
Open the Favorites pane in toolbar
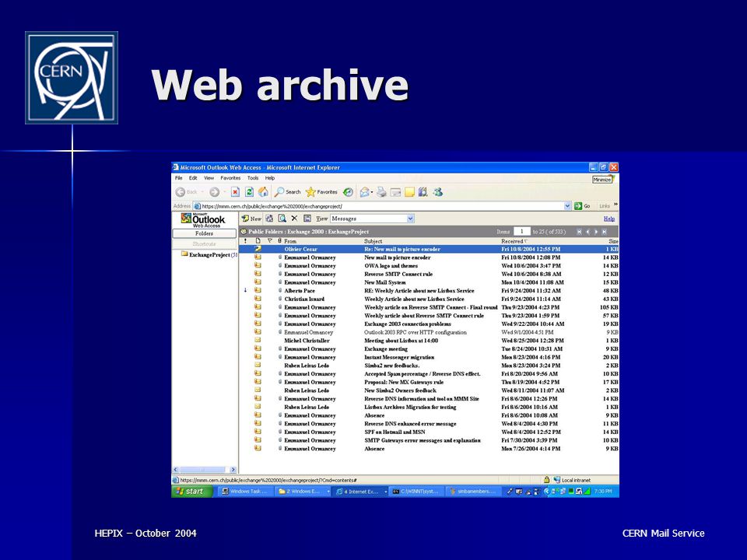321,192
